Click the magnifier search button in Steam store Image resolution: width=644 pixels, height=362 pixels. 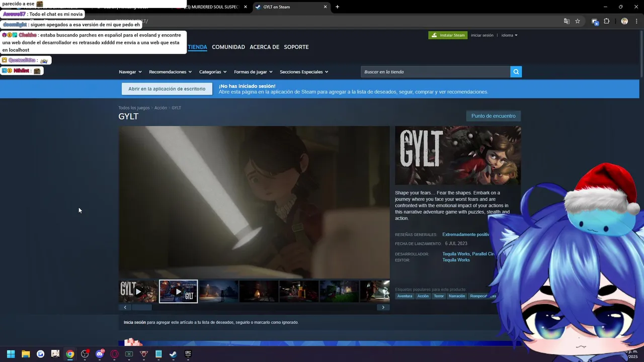point(516,72)
